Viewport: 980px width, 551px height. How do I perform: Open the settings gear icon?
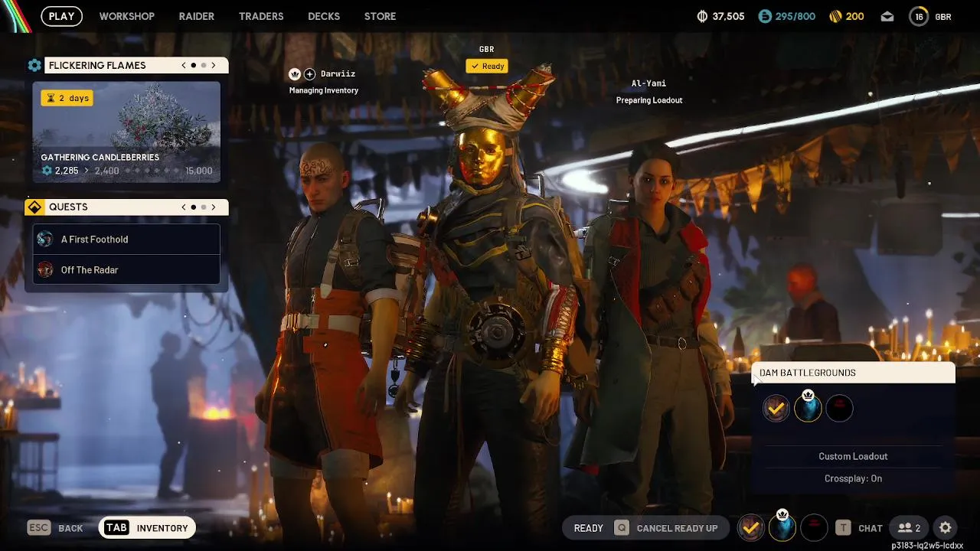[946, 528]
